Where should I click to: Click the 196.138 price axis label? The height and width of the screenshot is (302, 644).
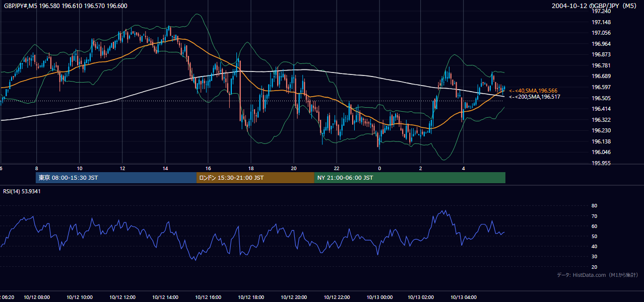(601, 141)
